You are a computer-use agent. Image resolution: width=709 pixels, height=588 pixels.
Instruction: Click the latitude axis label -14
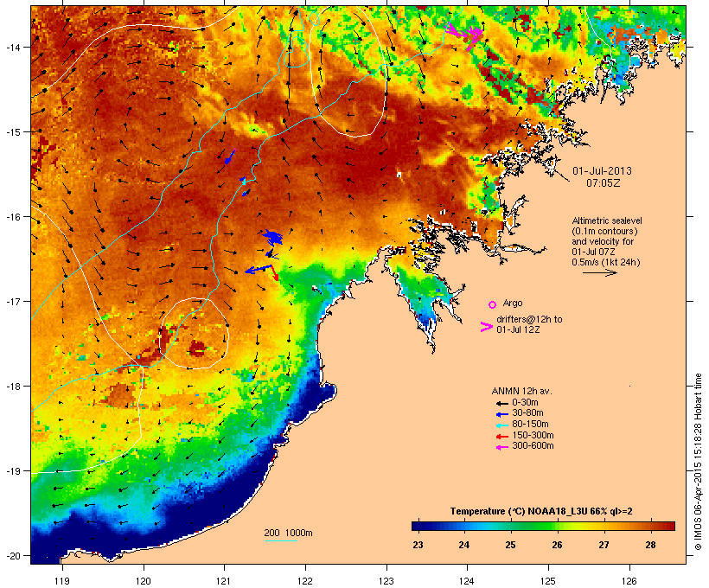[x=12, y=47]
